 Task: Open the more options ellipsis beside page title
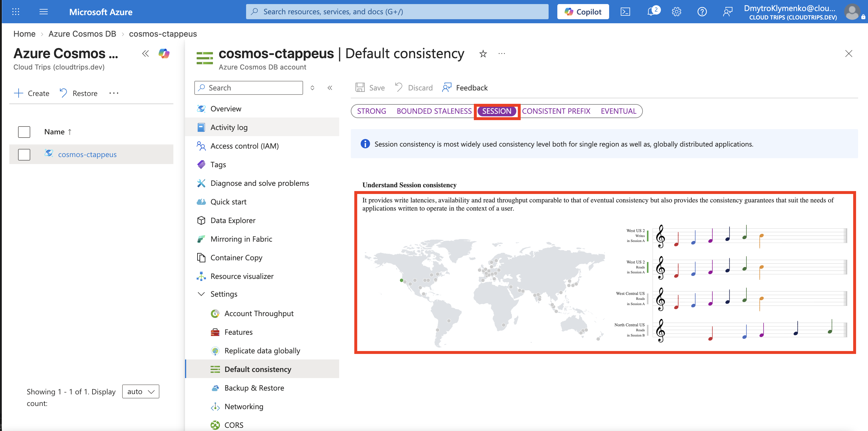coord(502,54)
